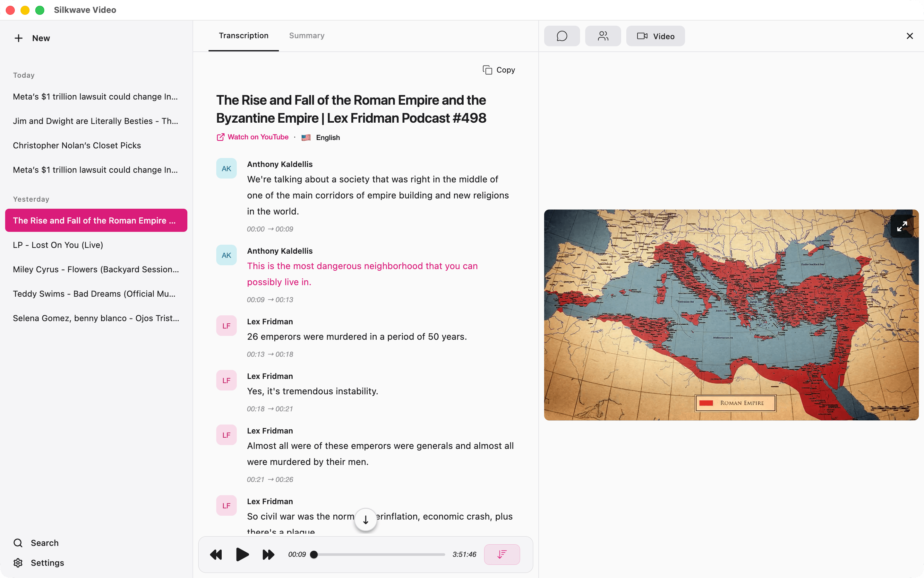Screen dimensions: 924x578
Task: Click the LF avatar beside 'So civil war'
Action: (x=227, y=506)
